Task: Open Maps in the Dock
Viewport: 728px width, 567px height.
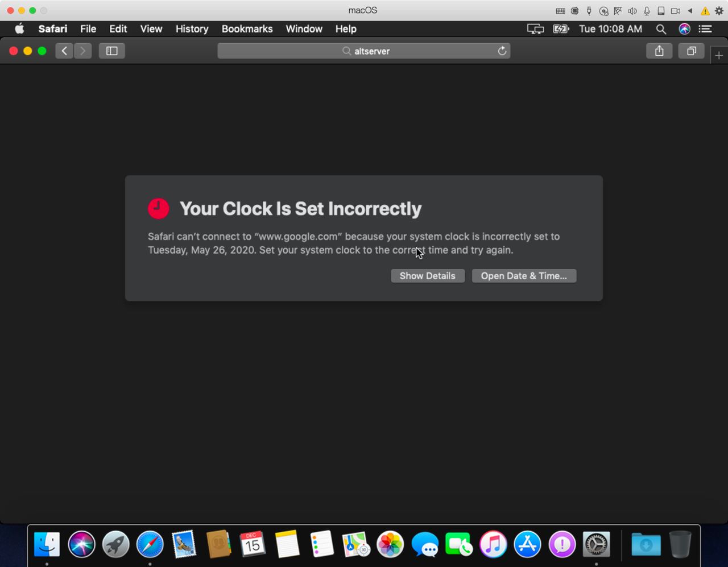Action: pos(356,545)
